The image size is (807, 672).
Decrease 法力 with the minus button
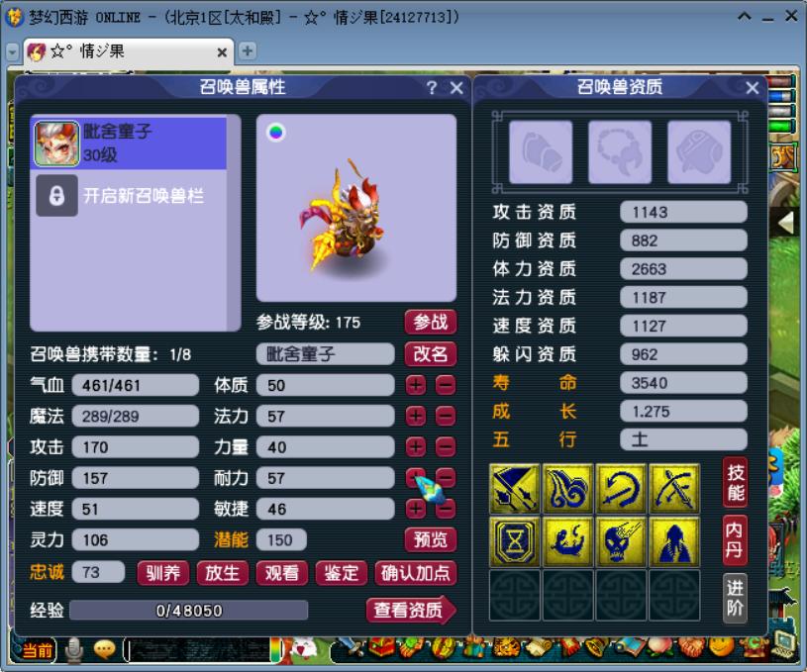tap(446, 416)
